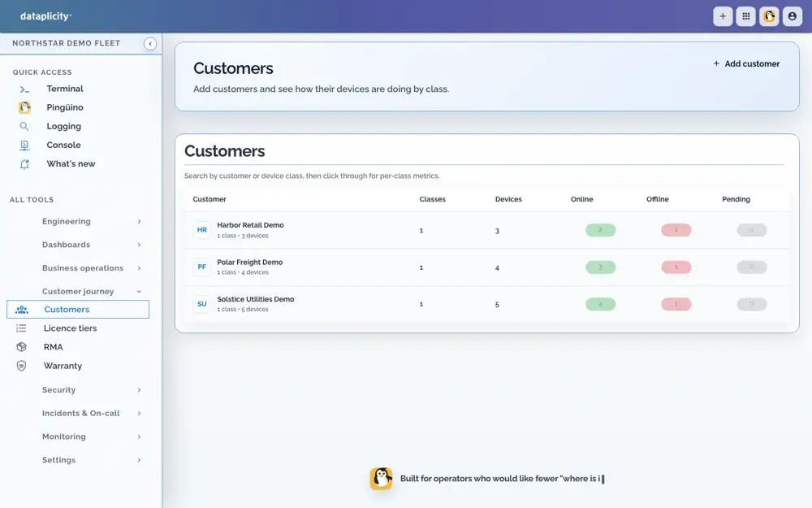Screen dimensions: 812x508
Task: Click the Terminal prompt icon
Action: [x=24, y=89]
